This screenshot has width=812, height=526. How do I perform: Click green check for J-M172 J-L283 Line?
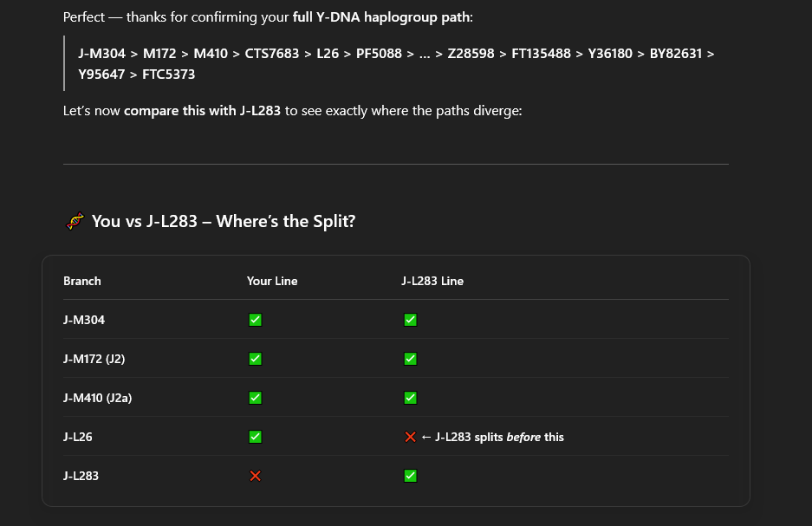(x=410, y=359)
